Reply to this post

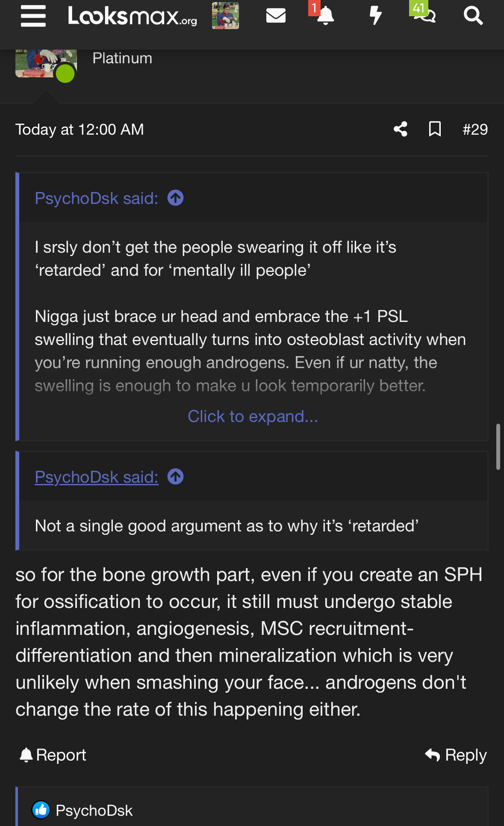pyautogui.click(x=456, y=755)
